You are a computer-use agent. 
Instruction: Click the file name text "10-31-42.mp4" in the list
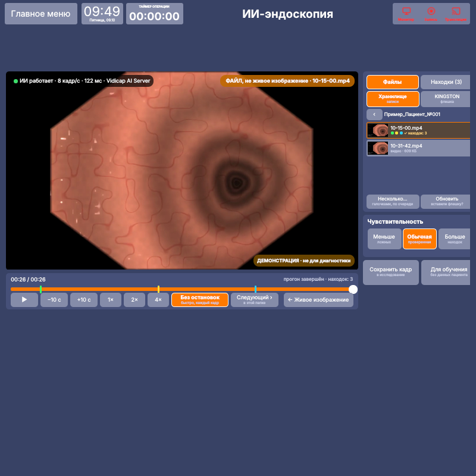[x=406, y=146]
